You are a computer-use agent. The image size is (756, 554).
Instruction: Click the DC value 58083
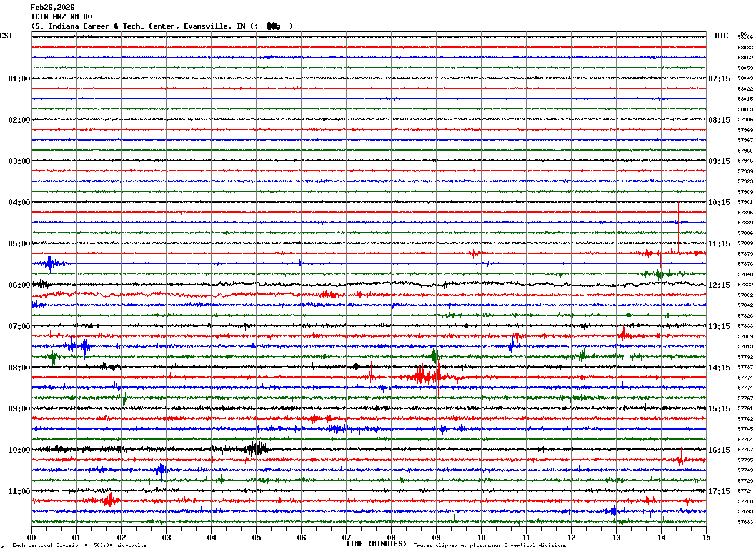tap(745, 48)
